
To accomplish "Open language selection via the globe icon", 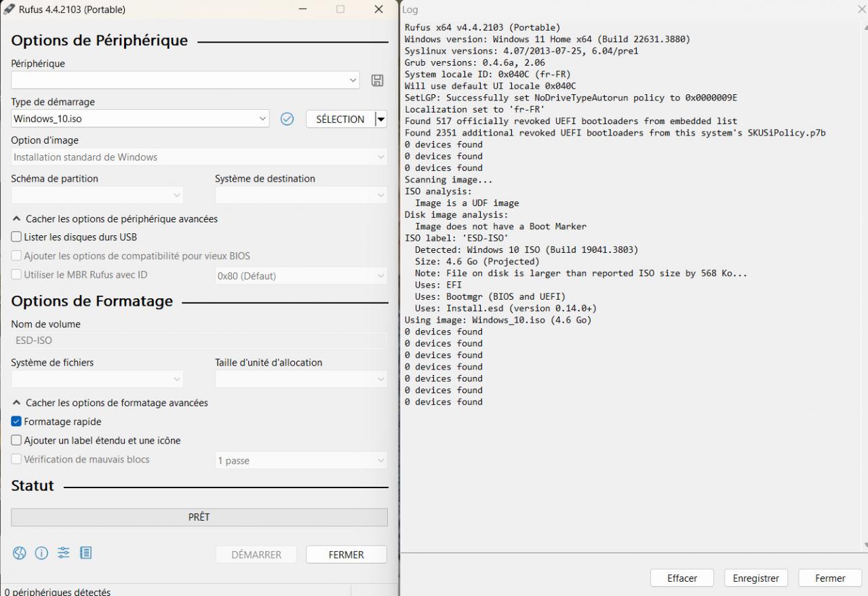I will coord(19,553).
